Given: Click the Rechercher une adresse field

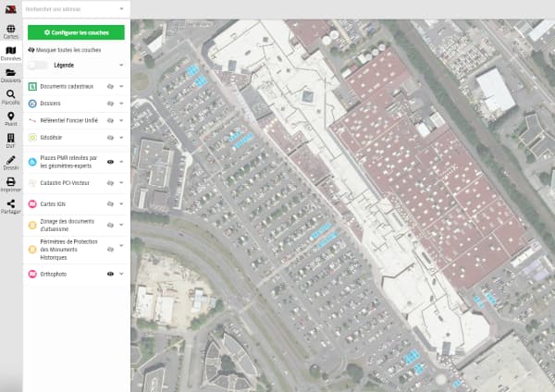Looking at the screenshot, I should (71, 9).
